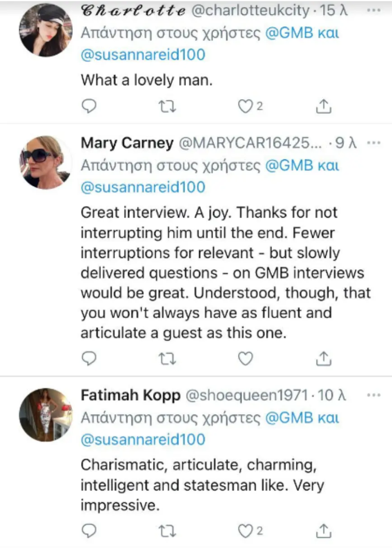Share Charlotte's tweet
The width and height of the screenshot is (392, 548).
324,106
